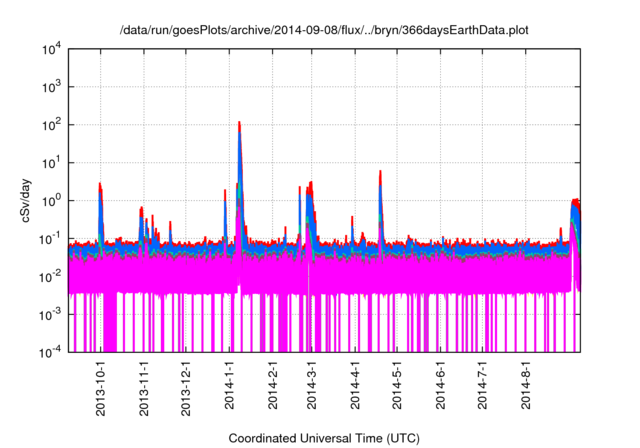640x448 pixels.
Task: Click the plot title file path text
Action: tap(320, 30)
